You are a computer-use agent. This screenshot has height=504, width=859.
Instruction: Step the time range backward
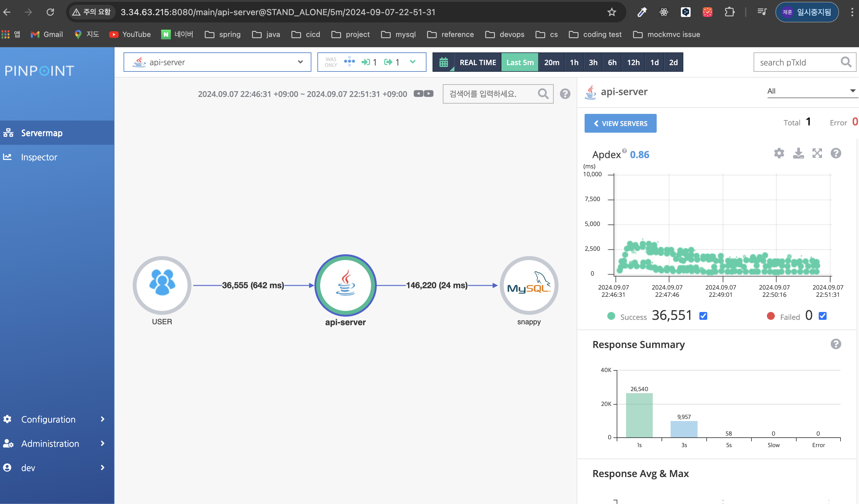pyautogui.click(x=418, y=94)
